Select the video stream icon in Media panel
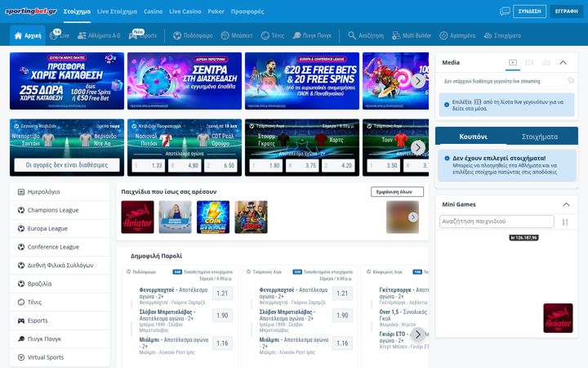Viewport: 588px width, 368px height. tap(513, 63)
